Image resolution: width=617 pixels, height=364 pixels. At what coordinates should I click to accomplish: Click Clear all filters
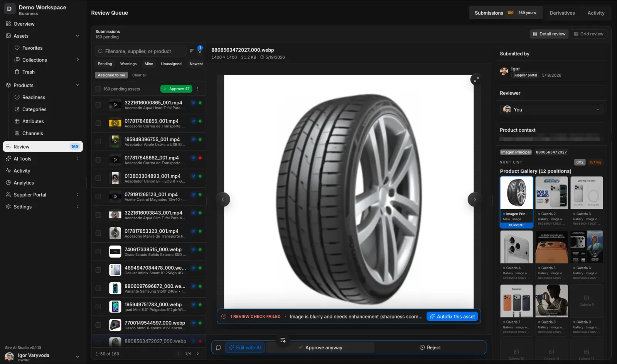139,75
